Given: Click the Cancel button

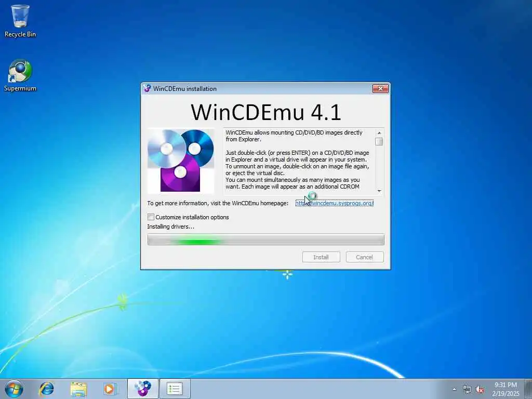Looking at the screenshot, I should pyautogui.click(x=364, y=257).
